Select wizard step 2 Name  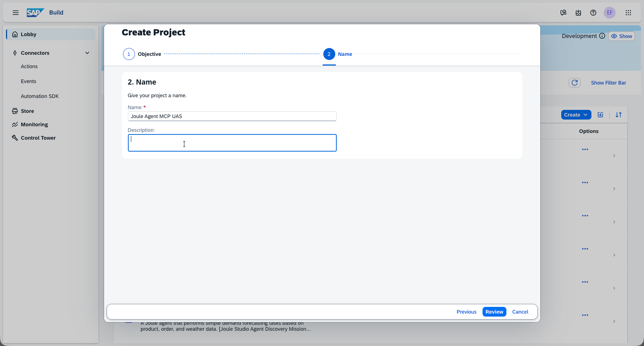(338, 54)
